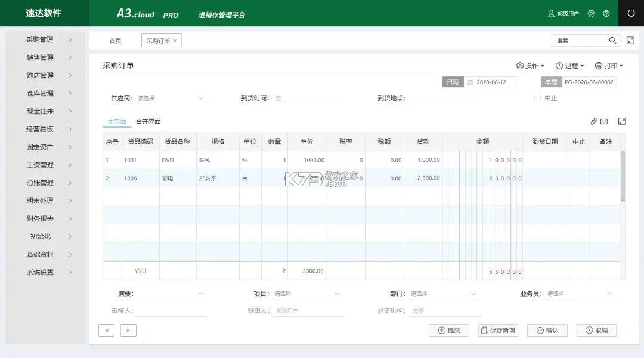The height and width of the screenshot is (358, 644).
Task: Open 固定资产 sidebar menu
Action: (x=45, y=147)
